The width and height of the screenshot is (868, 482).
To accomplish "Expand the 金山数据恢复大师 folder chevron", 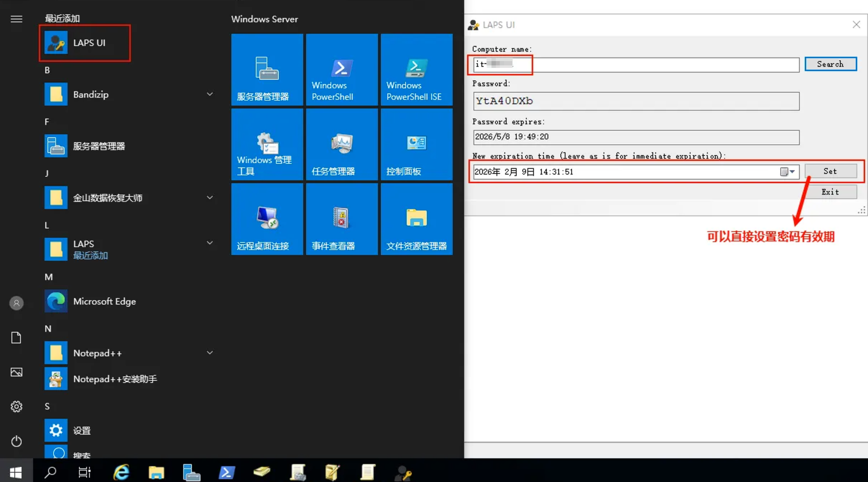I will tap(210, 198).
